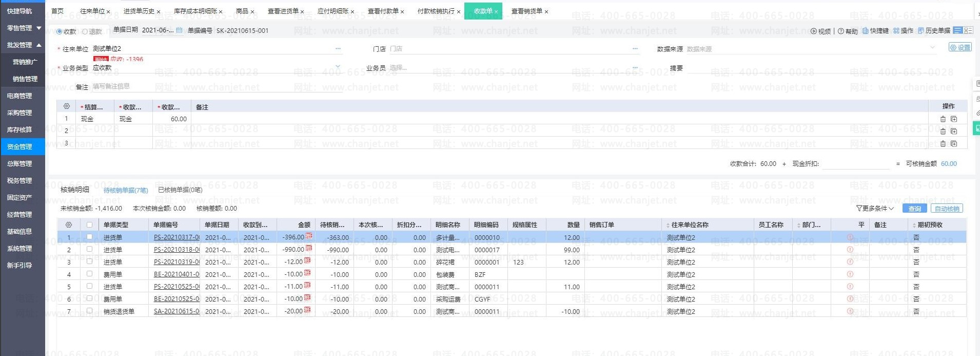
Task: Open the 历史单据 history documents icon
Action: [921, 31]
